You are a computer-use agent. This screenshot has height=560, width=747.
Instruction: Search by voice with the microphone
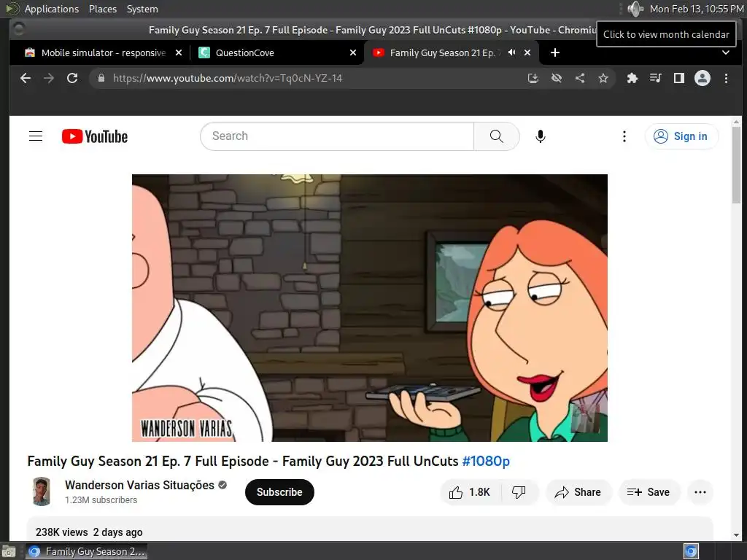click(541, 136)
